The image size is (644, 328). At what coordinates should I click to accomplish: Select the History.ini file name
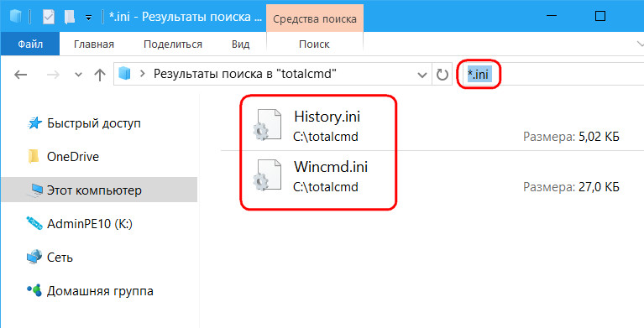coord(327,117)
